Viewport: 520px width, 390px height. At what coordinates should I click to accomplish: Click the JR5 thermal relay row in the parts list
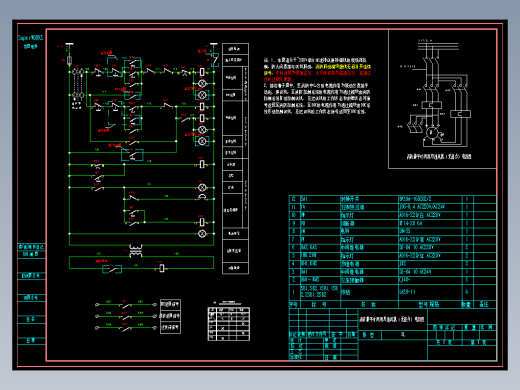(393, 264)
